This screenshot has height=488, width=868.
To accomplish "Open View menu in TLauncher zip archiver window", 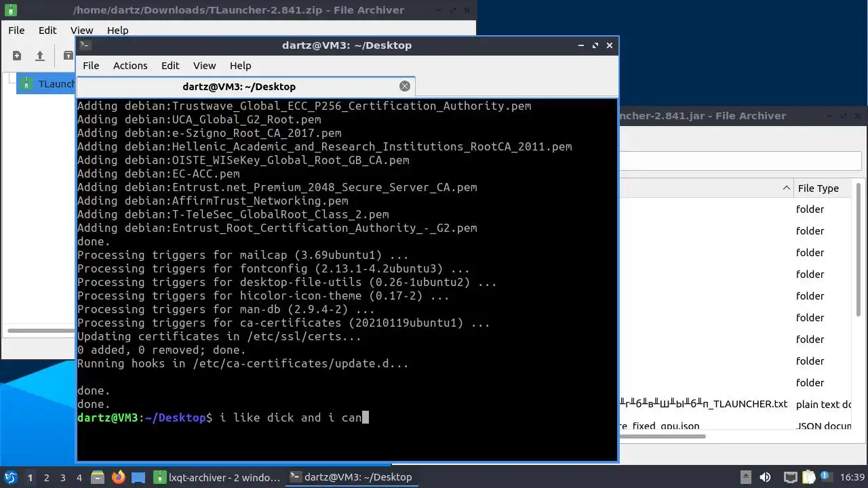I will pos(81,30).
